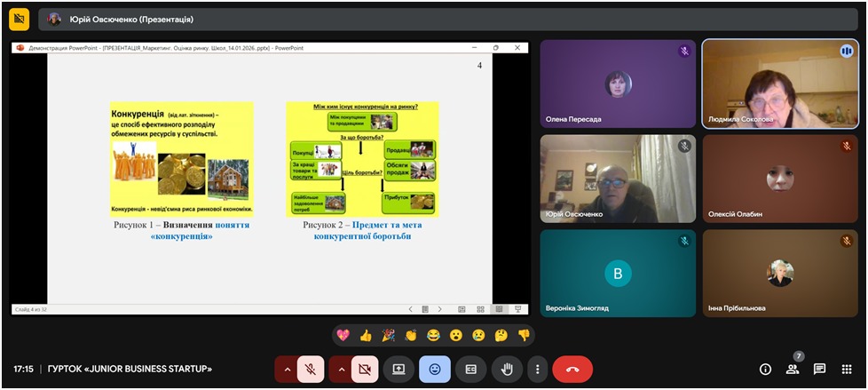This screenshot has height=390, width=868.
Task: Leave the call with the red hang-up button
Action: pyautogui.click(x=572, y=369)
